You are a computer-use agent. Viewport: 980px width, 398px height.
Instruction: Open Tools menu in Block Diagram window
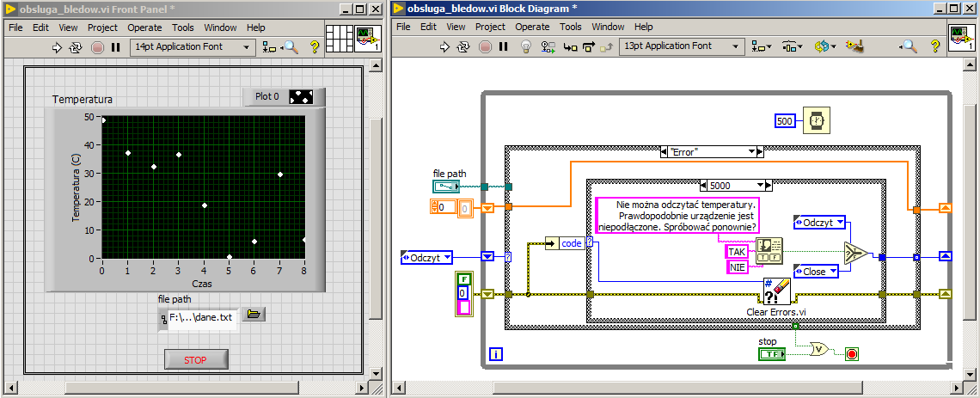coord(570,27)
